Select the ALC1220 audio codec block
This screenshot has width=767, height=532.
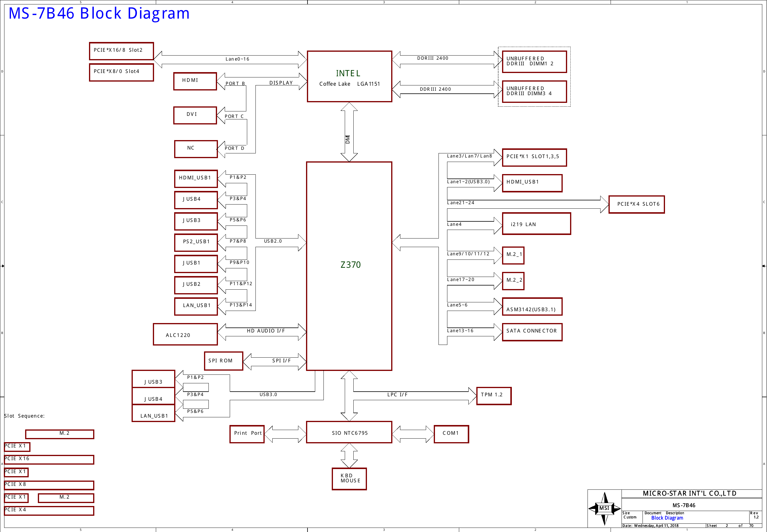(185, 334)
